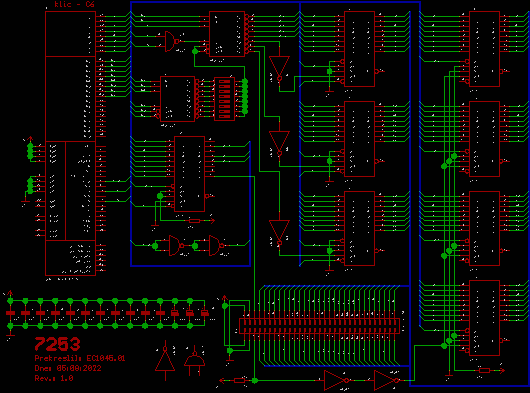Toggle the bottom switch of the DIP switch block
530x393 pixels.
coord(224,116)
